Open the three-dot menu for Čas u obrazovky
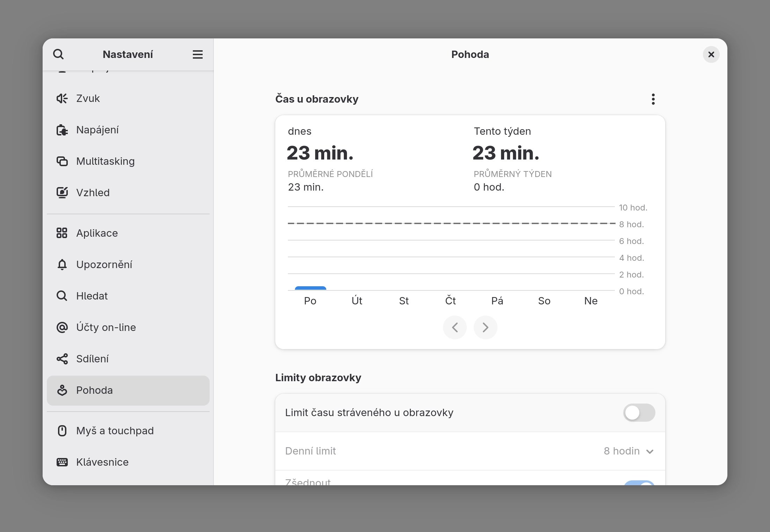770x532 pixels. 653,99
